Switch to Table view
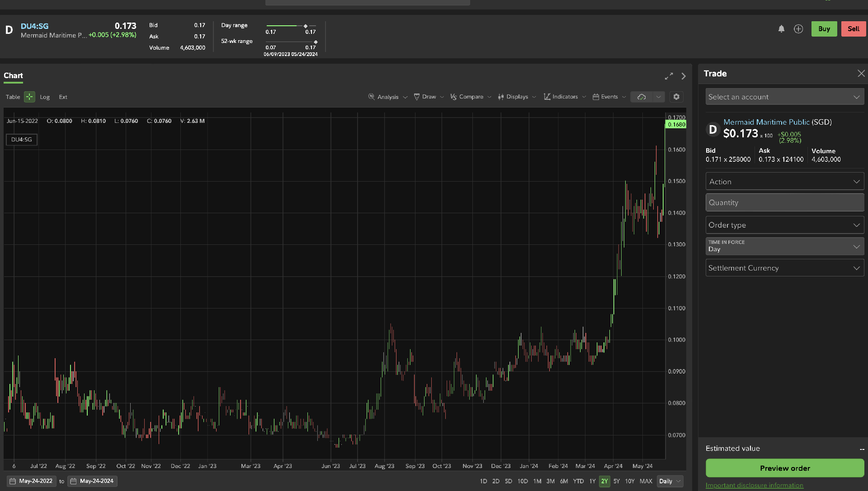868x491 pixels. click(13, 97)
